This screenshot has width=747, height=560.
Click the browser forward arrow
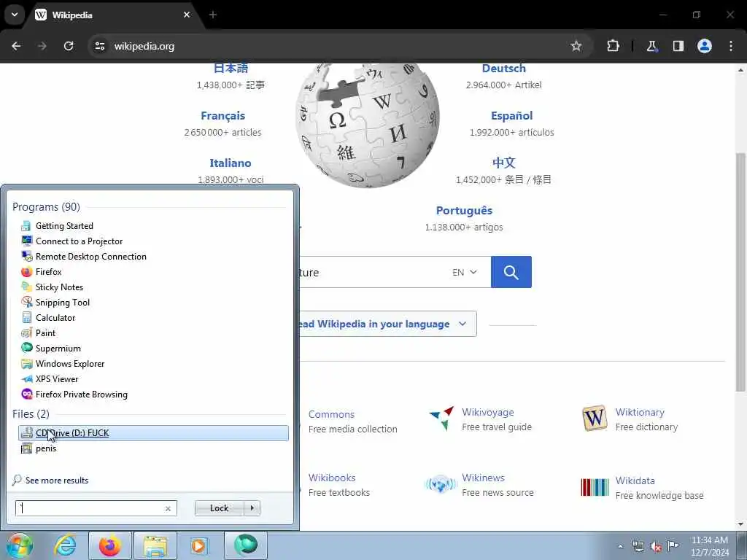[42, 46]
